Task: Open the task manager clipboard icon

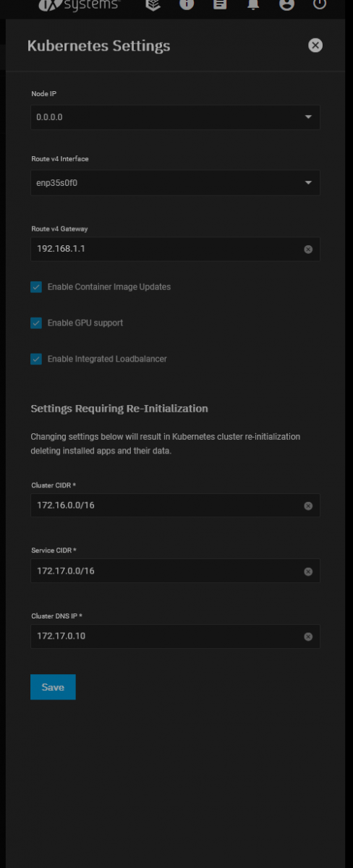Action: [x=220, y=4]
